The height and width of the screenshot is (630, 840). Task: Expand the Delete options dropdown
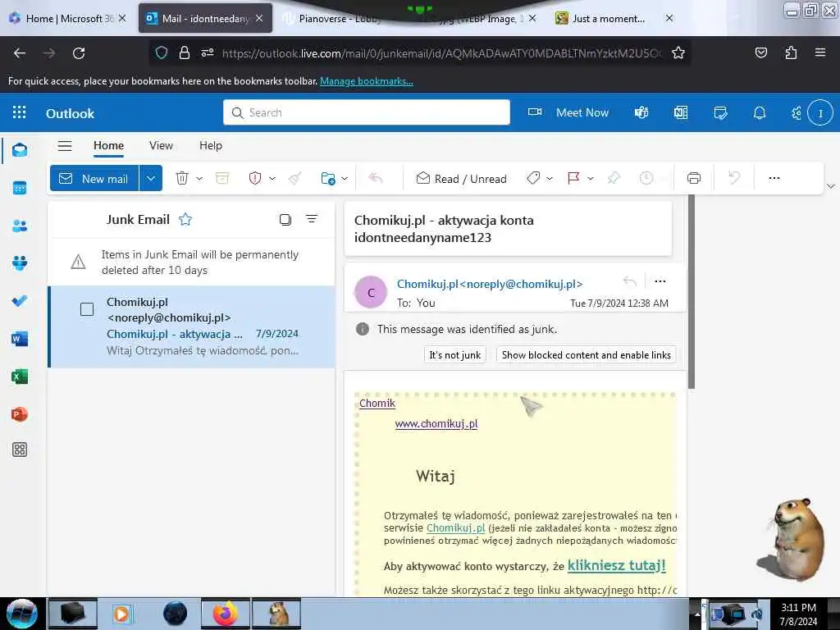click(199, 178)
